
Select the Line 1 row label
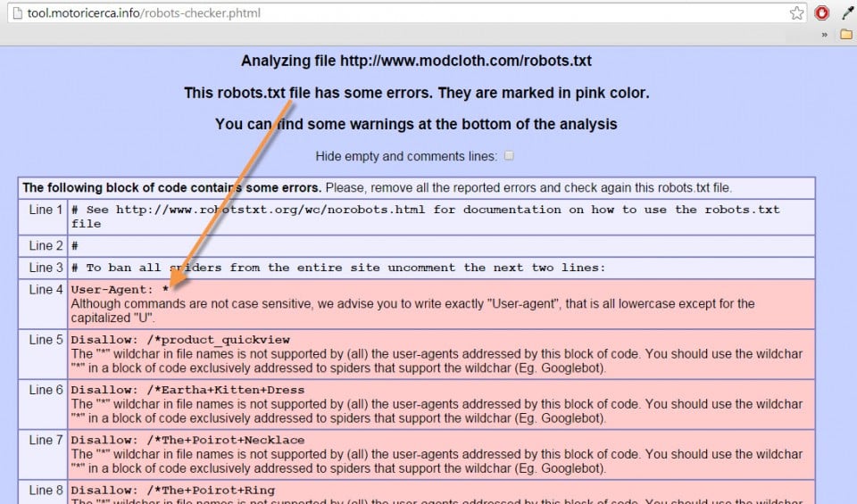click(x=46, y=210)
